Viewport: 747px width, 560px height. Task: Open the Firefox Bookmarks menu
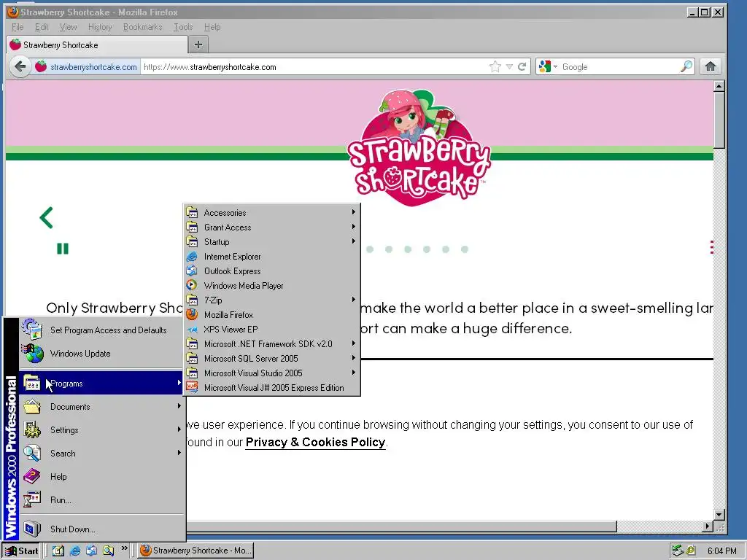pyautogui.click(x=142, y=27)
